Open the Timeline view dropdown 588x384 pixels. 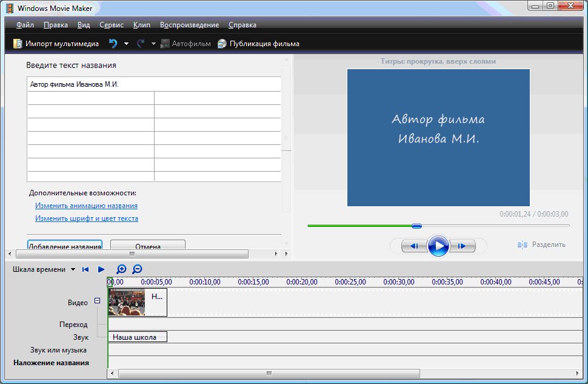point(74,269)
